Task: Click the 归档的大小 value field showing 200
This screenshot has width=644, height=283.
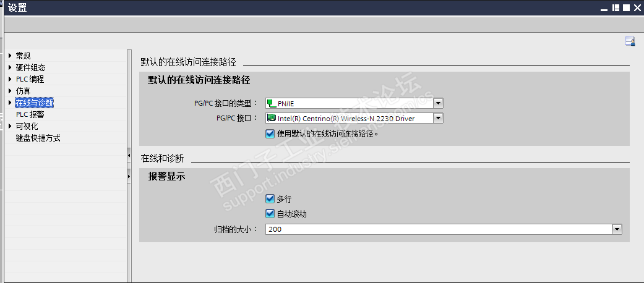Action: pos(439,229)
